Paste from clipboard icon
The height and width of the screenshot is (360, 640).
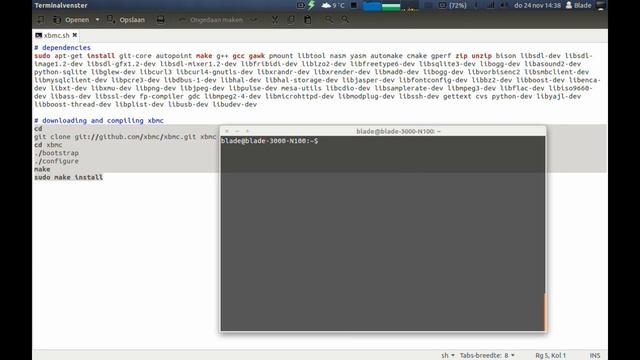[x=308, y=20]
